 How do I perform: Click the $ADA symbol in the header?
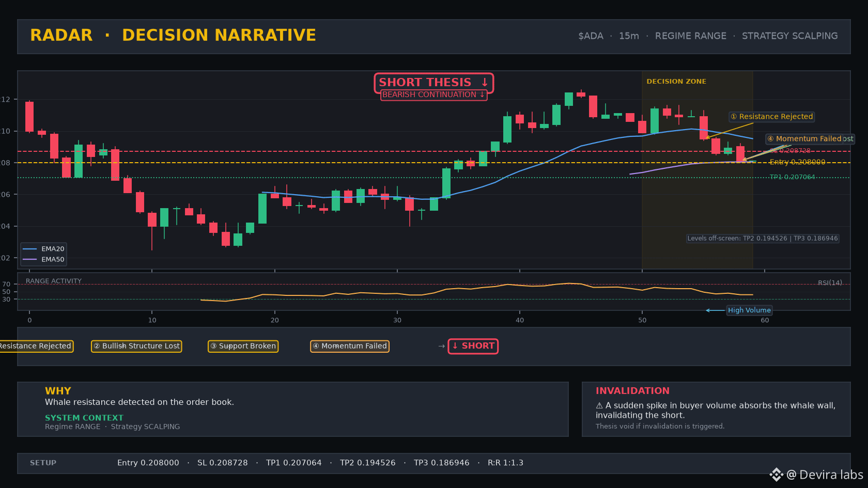tap(591, 36)
